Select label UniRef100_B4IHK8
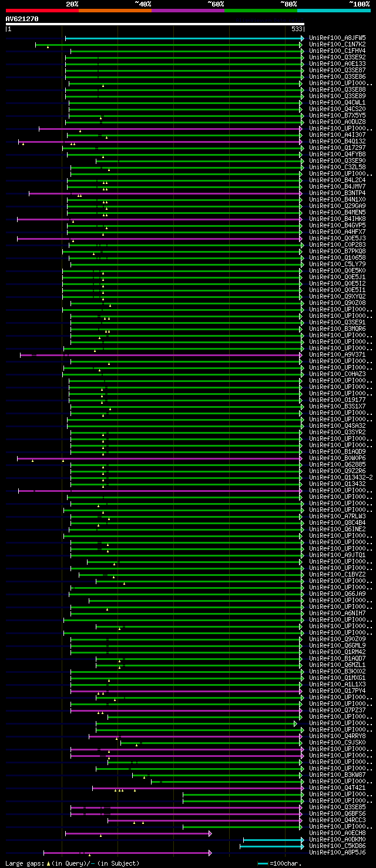The image size is (376, 868). point(337,219)
